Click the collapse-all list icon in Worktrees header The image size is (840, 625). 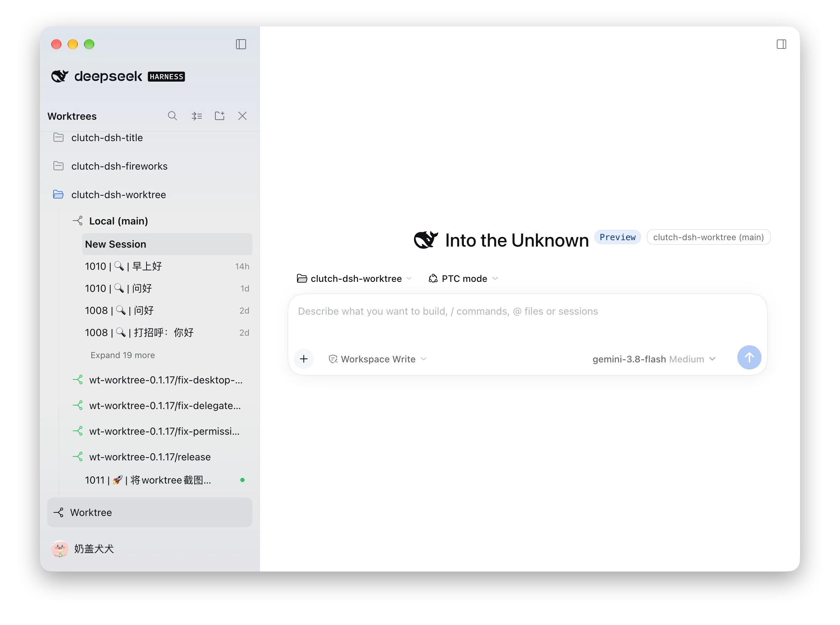[x=196, y=116]
